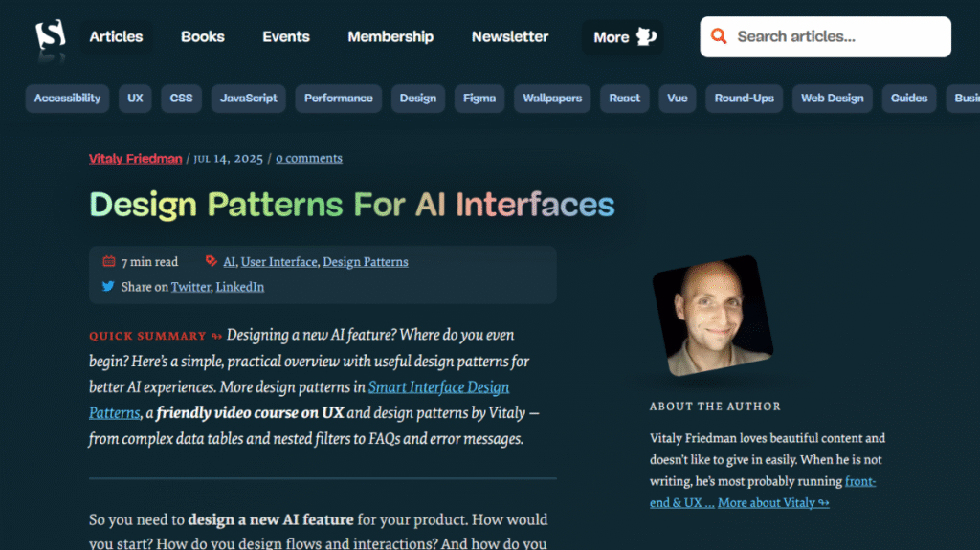Open the Membership section
This screenshot has height=550, width=980.
(390, 37)
